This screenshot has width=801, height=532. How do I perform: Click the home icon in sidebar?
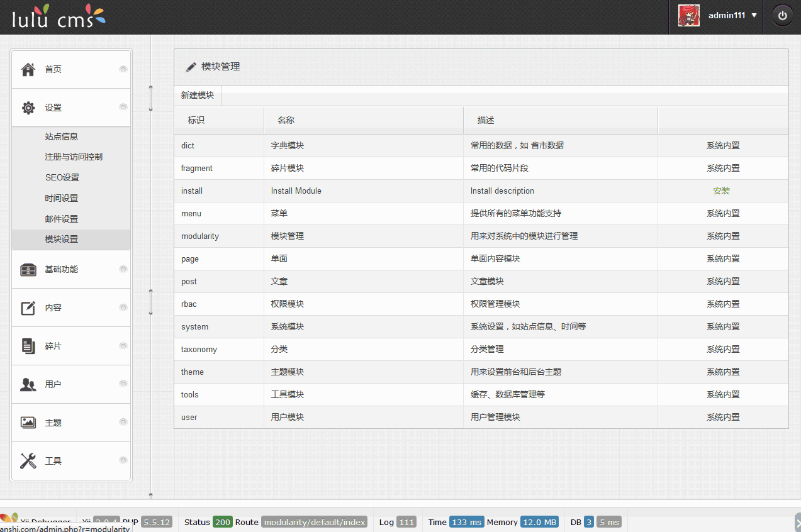pos(28,70)
